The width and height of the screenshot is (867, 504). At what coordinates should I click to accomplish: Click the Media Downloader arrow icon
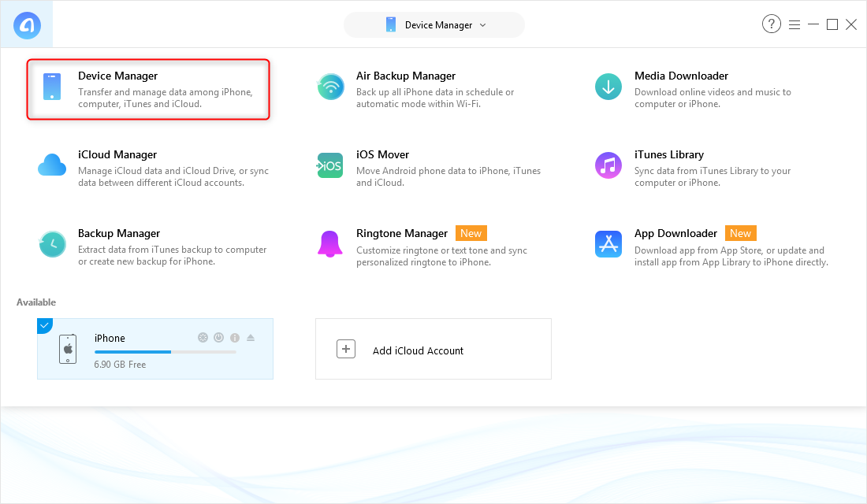click(x=608, y=87)
